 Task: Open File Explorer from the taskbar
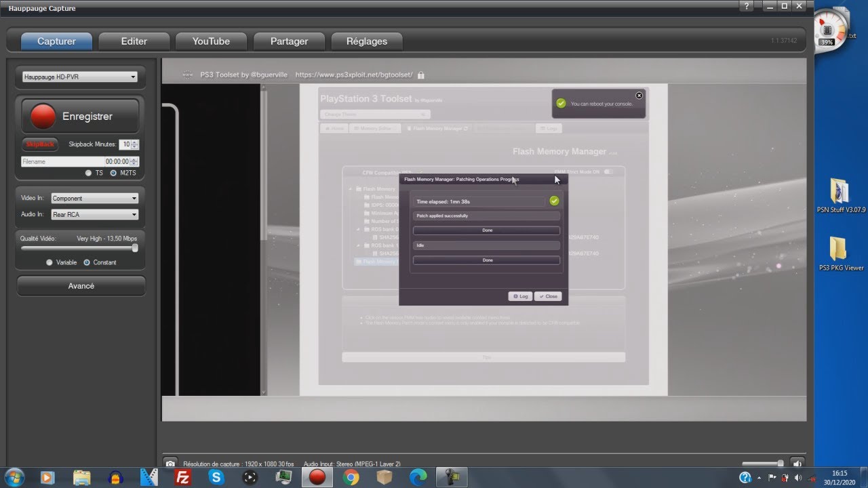click(x=81, y=477)
